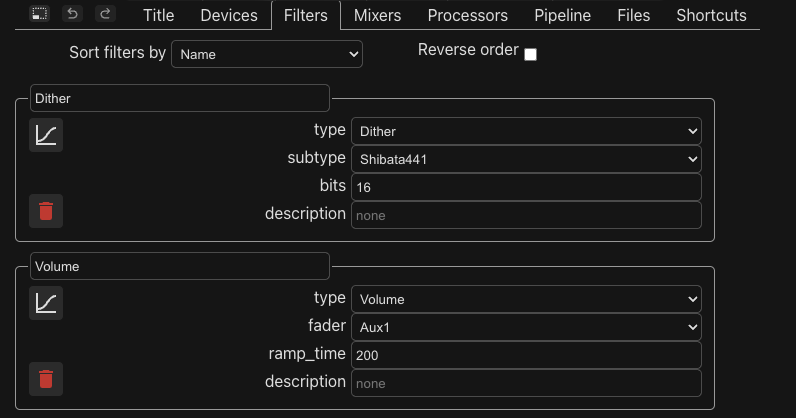This screenshot has height=418, width=796.
Task: Click the dashed-rectangle icon left of undo
Action: [40, 14]
